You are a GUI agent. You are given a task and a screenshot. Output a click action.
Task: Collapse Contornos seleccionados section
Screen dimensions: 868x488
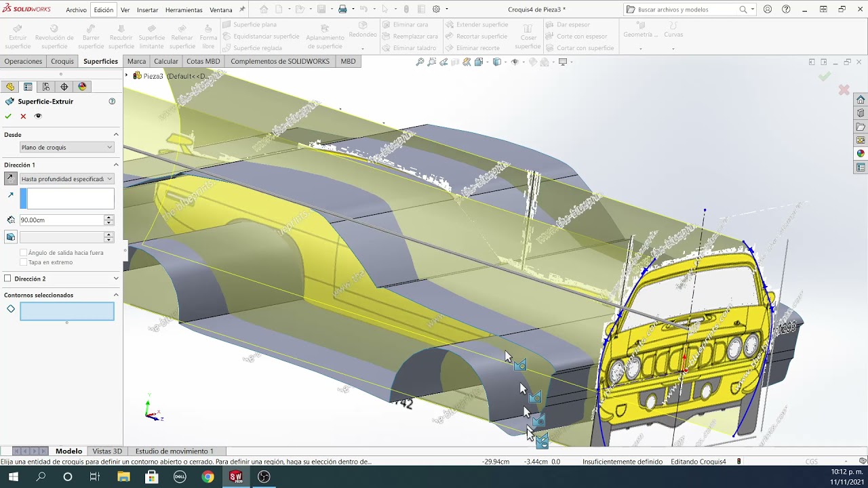(x=115, y=295)
